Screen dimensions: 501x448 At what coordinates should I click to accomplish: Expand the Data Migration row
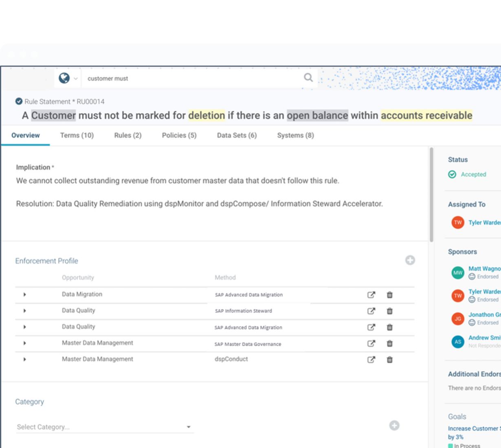click(x=24, y=294)
